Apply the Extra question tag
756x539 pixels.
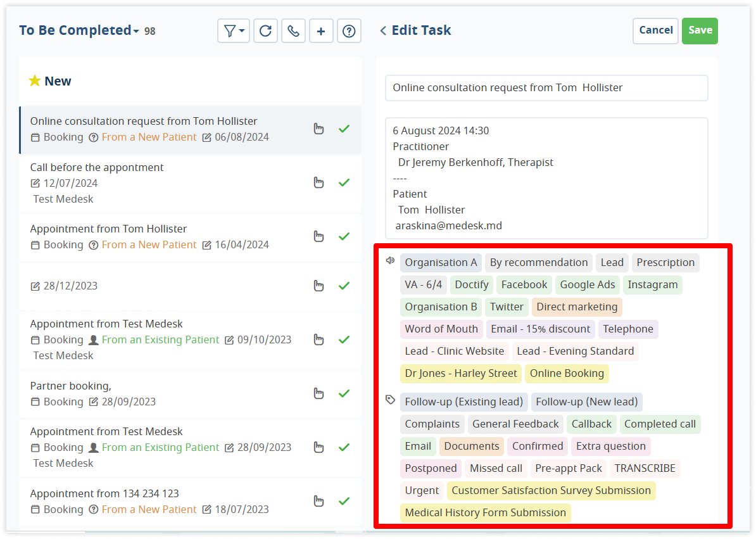coord(610,447)
